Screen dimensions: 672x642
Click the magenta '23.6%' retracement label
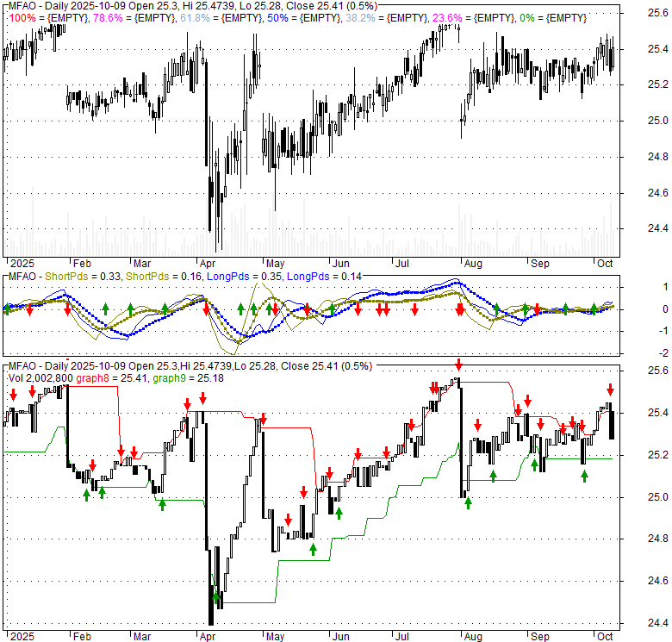coord(447,18)
